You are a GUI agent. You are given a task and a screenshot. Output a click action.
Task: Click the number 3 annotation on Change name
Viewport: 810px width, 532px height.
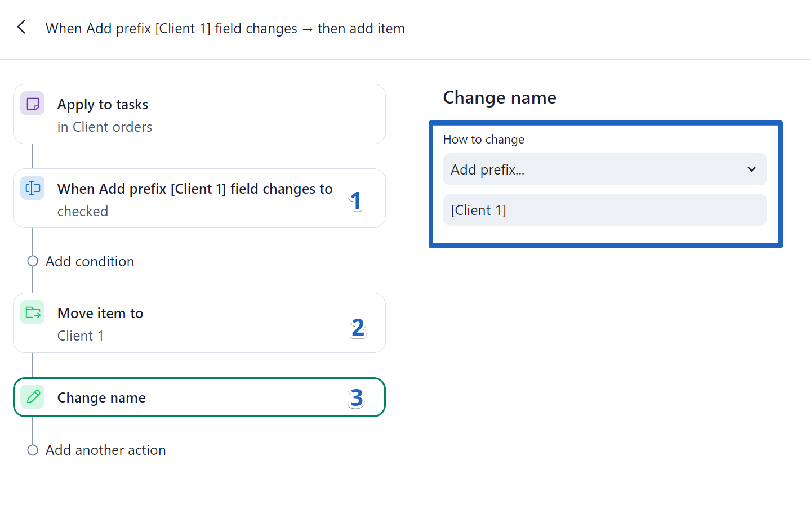(357, 398)
